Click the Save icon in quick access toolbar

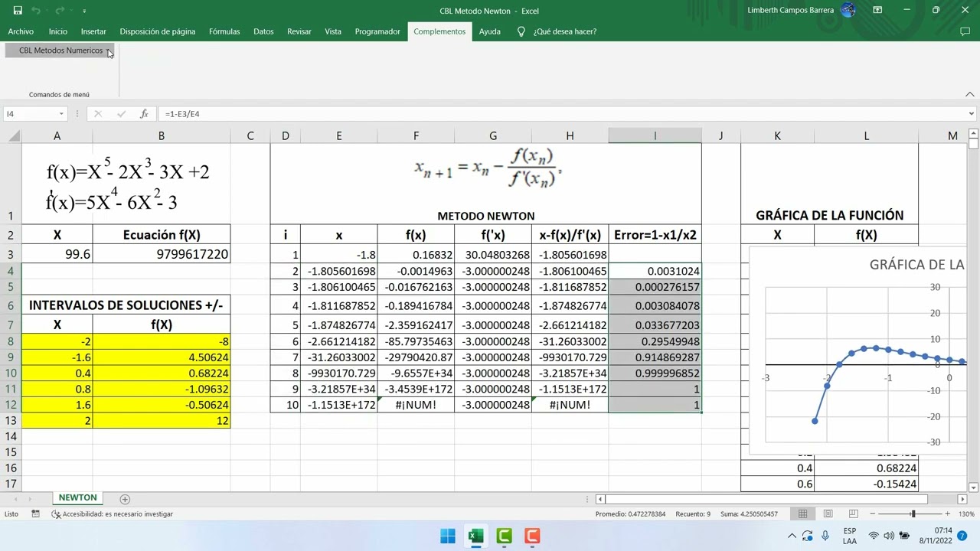point(18,11)
